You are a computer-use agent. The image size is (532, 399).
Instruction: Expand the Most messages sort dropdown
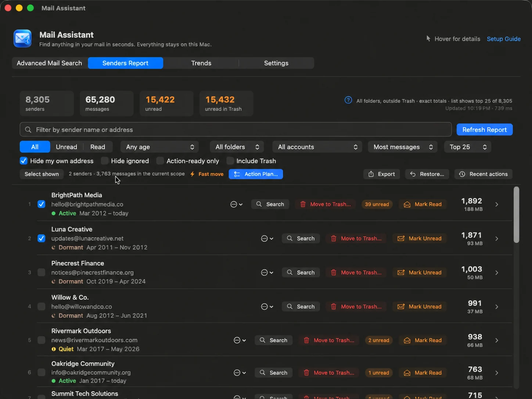(403, 147)
